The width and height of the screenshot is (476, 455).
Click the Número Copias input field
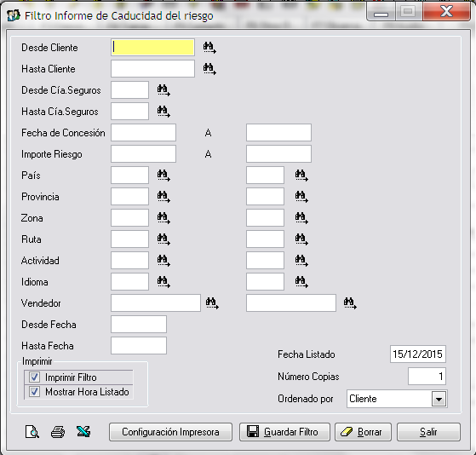coord(427,377)
